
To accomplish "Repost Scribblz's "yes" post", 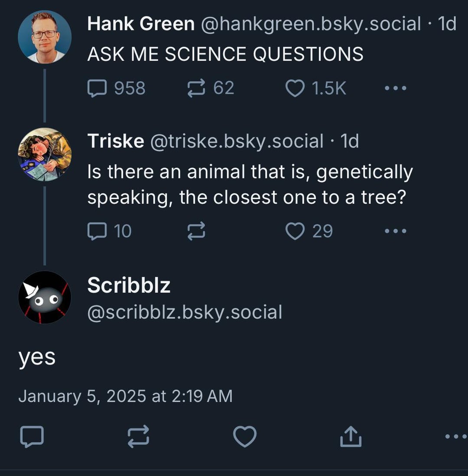I will (x=139, y=437).
